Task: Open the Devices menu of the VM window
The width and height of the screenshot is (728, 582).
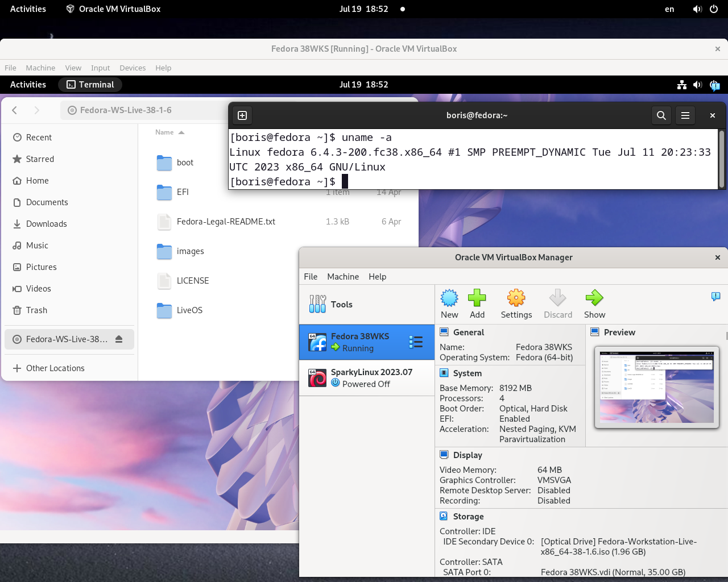Action: pos(133,68)
